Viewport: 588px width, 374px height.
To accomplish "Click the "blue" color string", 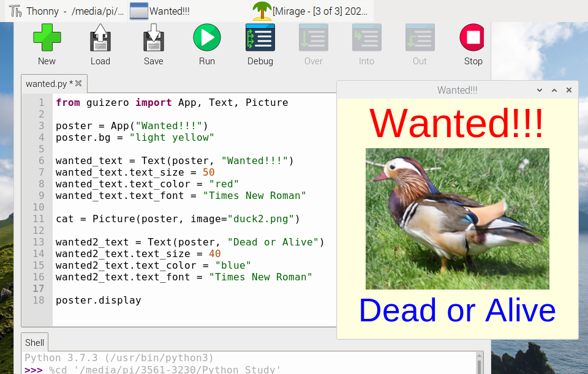I will click(233, 265).
